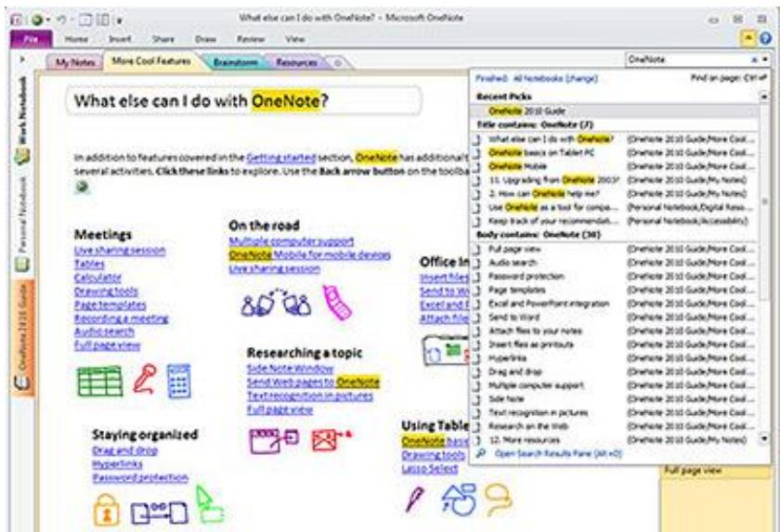Select recent pick OneNote 2010 Guide
Screen dimensions: 780x532
pyautogui.click(x=615, y=110)
